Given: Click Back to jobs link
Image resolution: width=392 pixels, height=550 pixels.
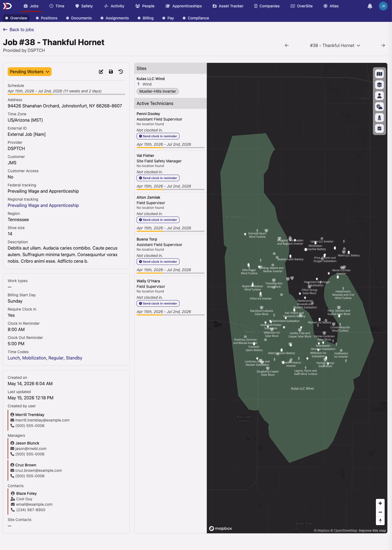Looking at the screenshot, I should click(x=18, y=30).
